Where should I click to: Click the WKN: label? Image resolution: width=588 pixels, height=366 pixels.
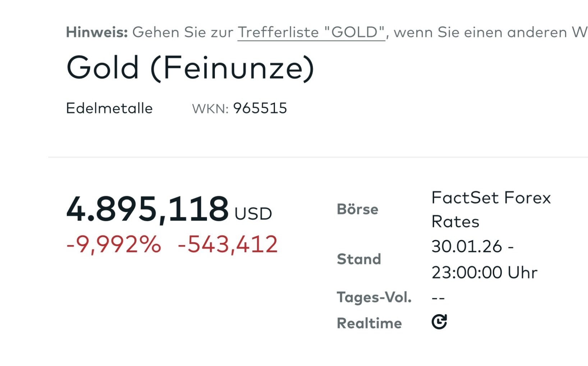[x=210, y=109]
